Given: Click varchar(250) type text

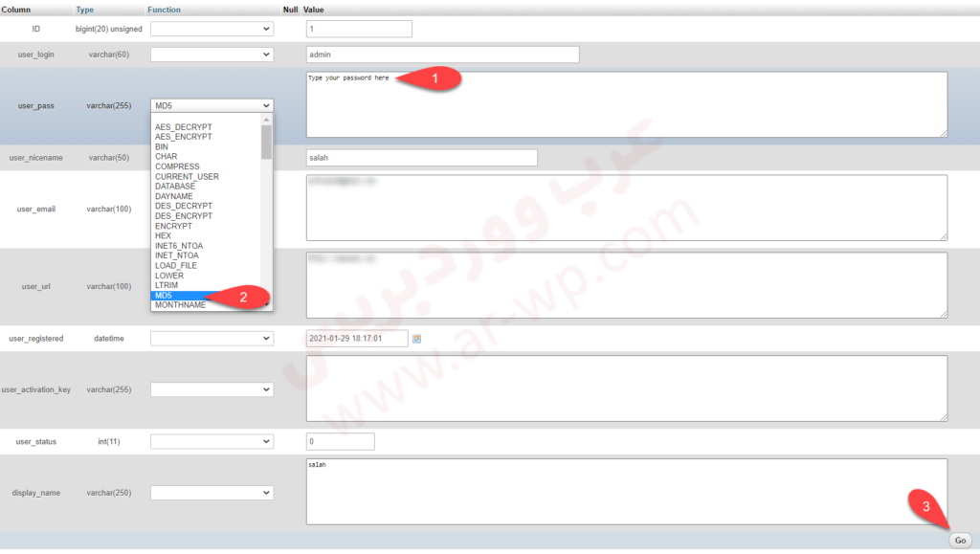Looking at the screenshot, I should point(109,493).
